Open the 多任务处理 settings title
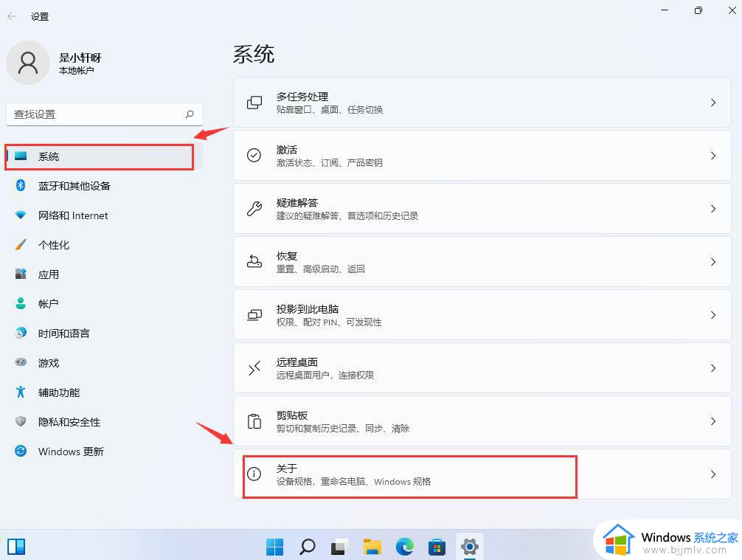 point(302,97)
